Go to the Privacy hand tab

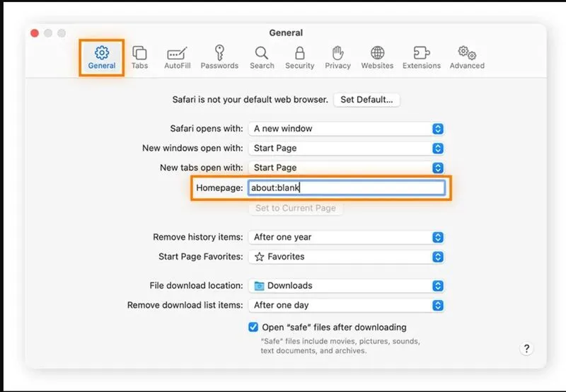[338, 58]
